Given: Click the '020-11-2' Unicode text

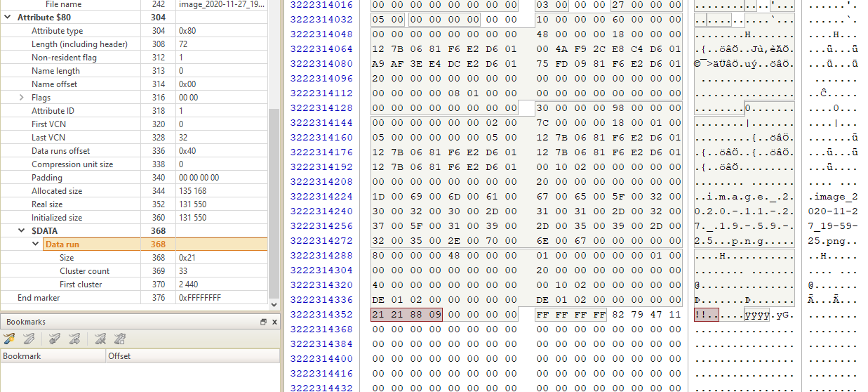Looking at the screenshot, I should 833,211.
